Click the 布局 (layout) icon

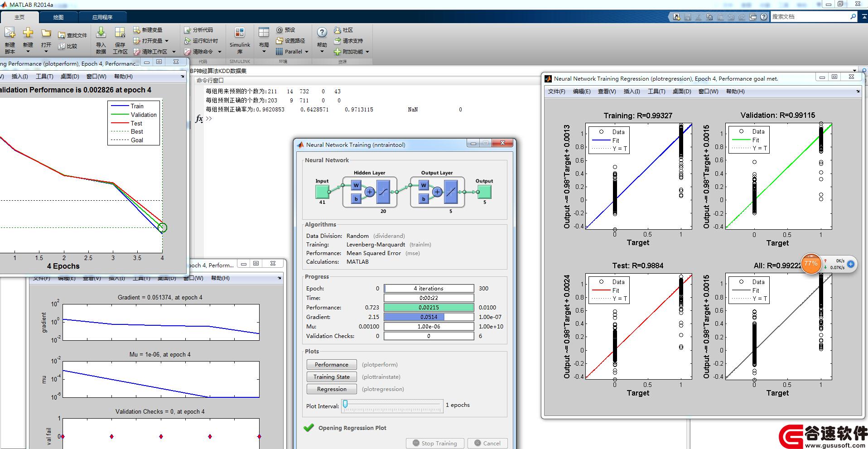coord(264,33)
